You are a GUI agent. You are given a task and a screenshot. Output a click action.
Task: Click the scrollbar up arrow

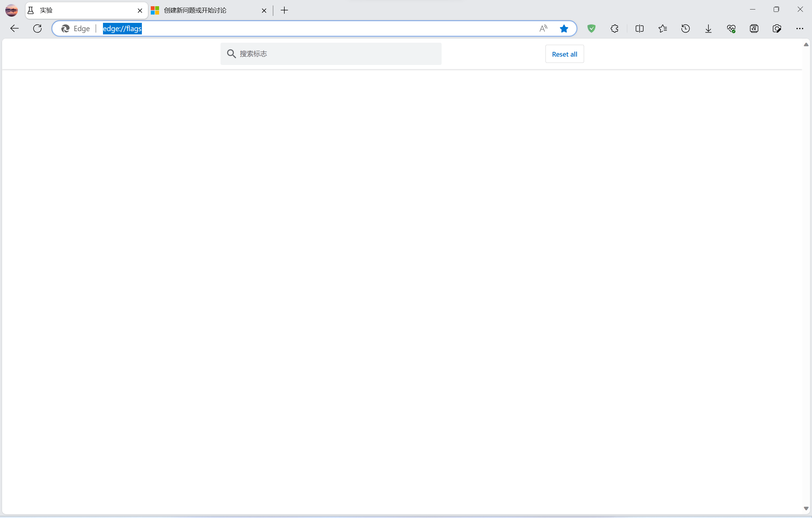click(806, 44)
